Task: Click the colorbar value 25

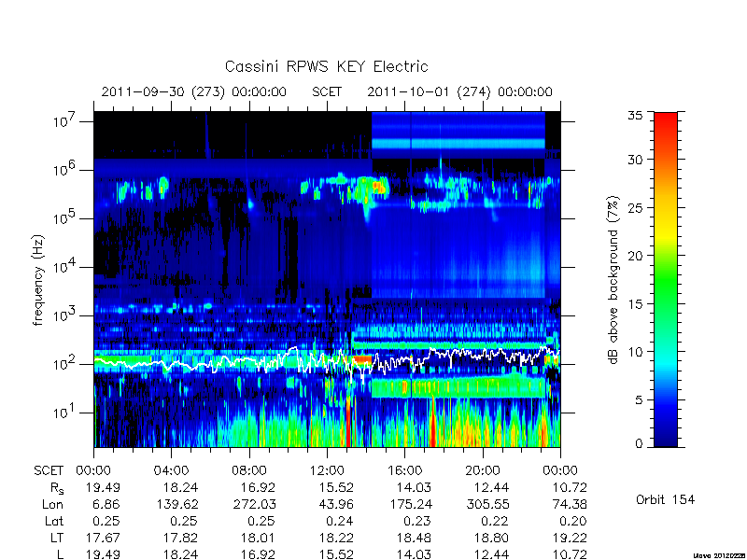Action: [636, 207]
